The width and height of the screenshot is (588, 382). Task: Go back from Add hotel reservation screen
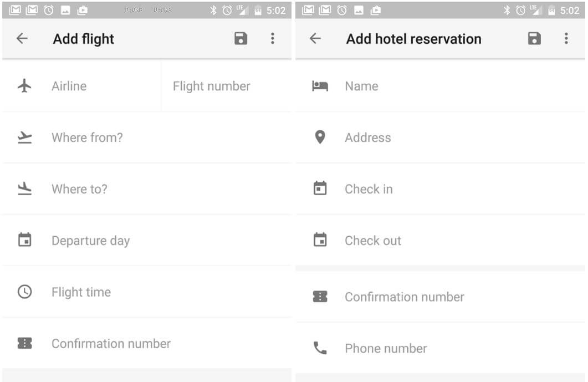pyautogui.click(x=315, y=38)
